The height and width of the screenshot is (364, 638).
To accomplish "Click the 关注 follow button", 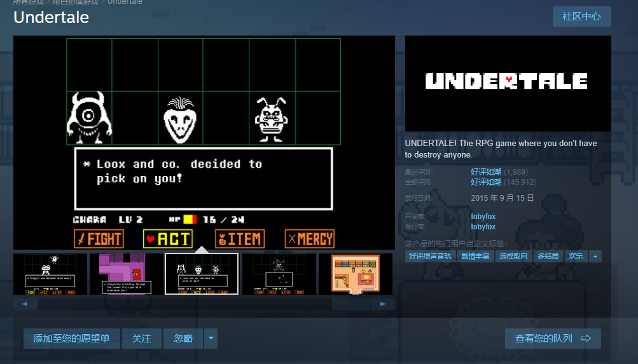I will pyautogui.click(x=142, y=339).
